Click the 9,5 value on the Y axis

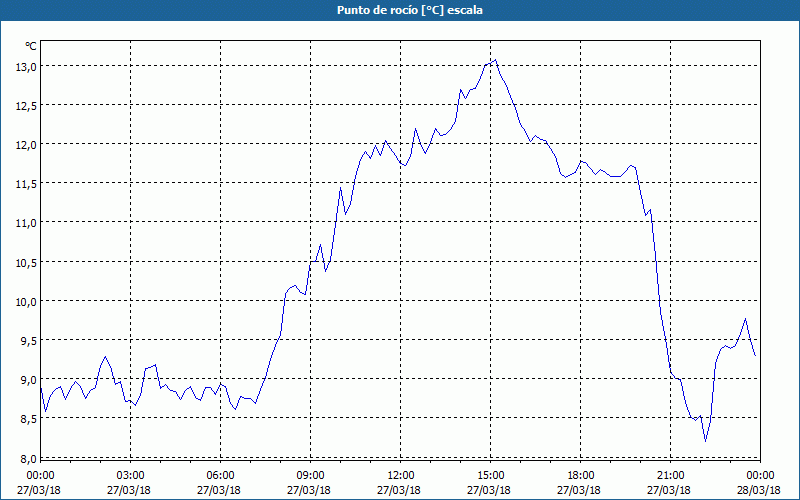coord(28,341)
